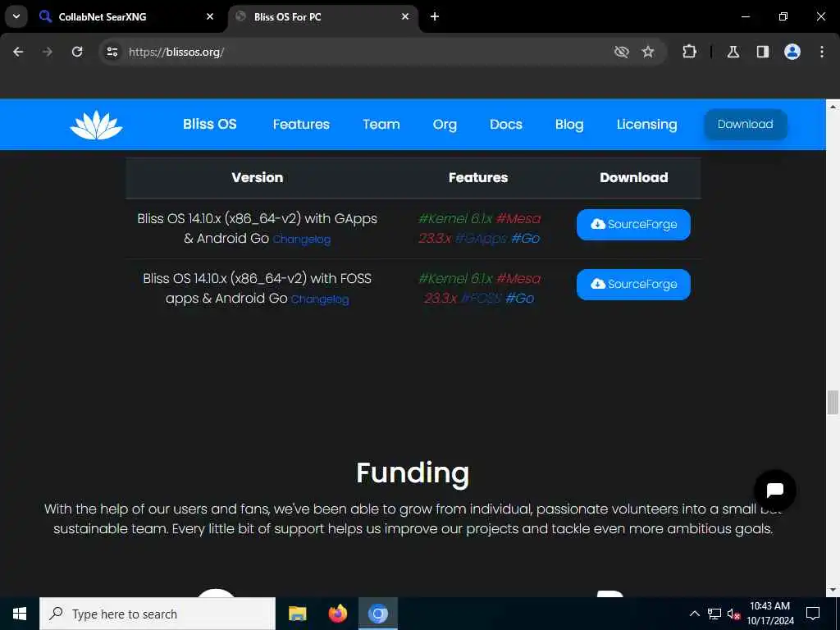840x630 pixels.
Task: Download FOSS build from SourceForge
Action: [634, 285]
